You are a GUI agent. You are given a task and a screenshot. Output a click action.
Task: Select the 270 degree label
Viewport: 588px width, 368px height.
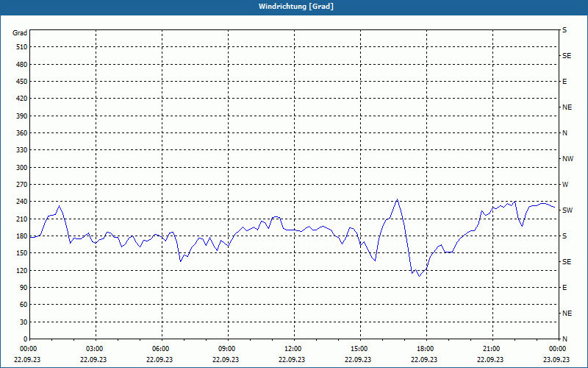(x=22, y=185)
